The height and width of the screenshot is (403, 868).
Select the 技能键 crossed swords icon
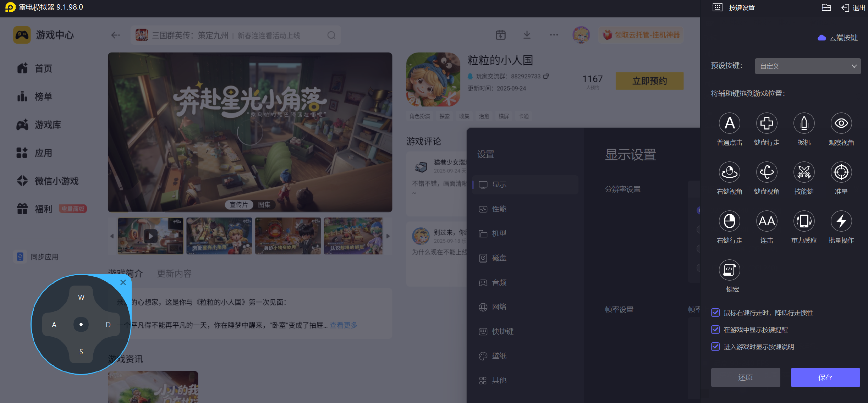(804, 172)
